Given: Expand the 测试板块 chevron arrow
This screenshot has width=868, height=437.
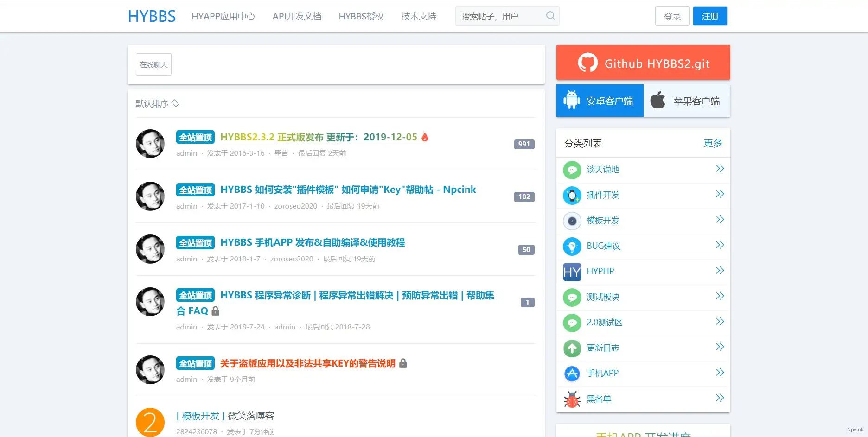Looking at the screenshot, I should 720,296.
